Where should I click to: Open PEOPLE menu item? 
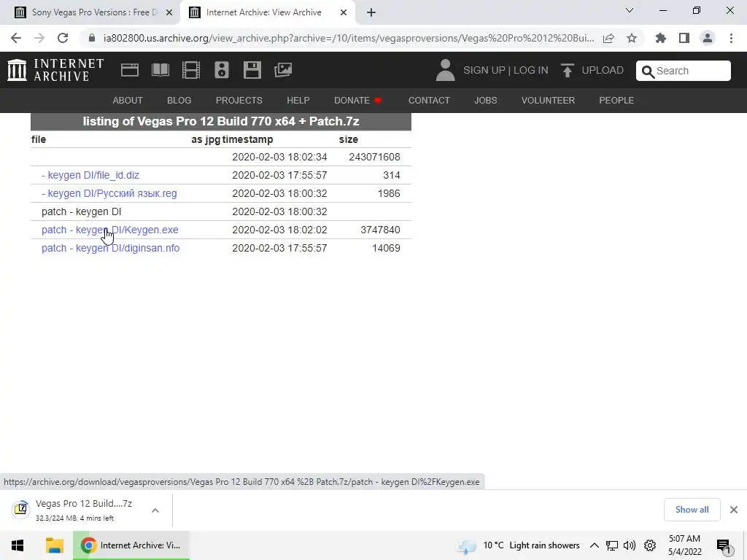coord(616,101)
